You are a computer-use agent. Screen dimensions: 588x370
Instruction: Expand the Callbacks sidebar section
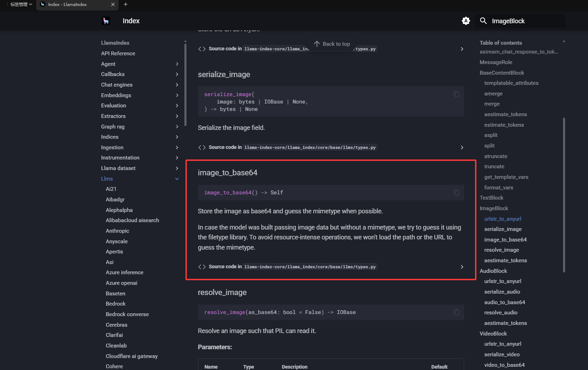[177, 74]
